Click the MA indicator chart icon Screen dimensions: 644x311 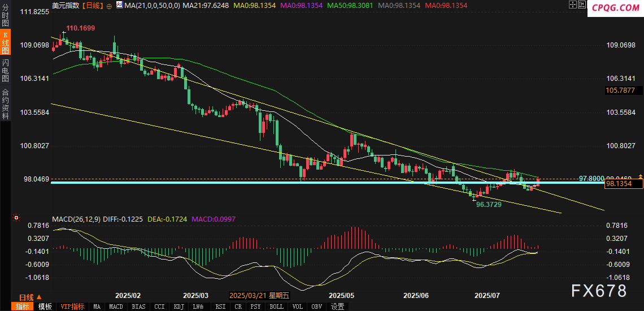tap(119, 5)
